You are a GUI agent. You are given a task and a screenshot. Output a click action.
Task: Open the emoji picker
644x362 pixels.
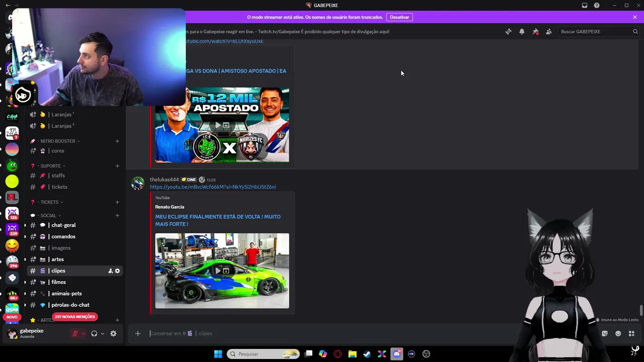coord(618,333)
